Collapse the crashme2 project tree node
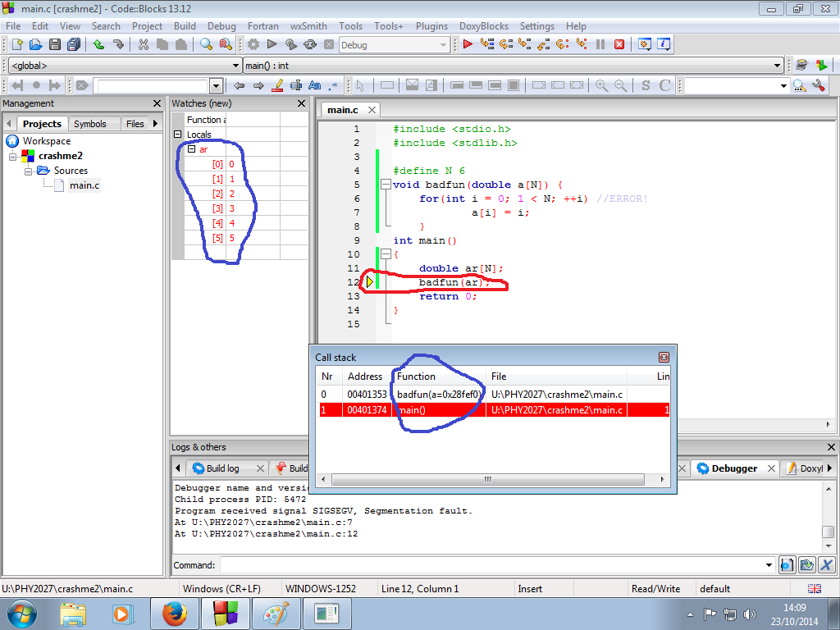This screenshot has width=840, height=630. 13,156
